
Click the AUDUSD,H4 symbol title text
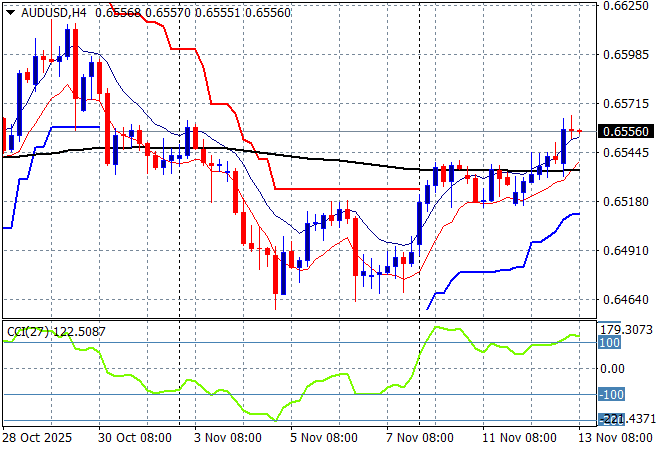(53, 13)
